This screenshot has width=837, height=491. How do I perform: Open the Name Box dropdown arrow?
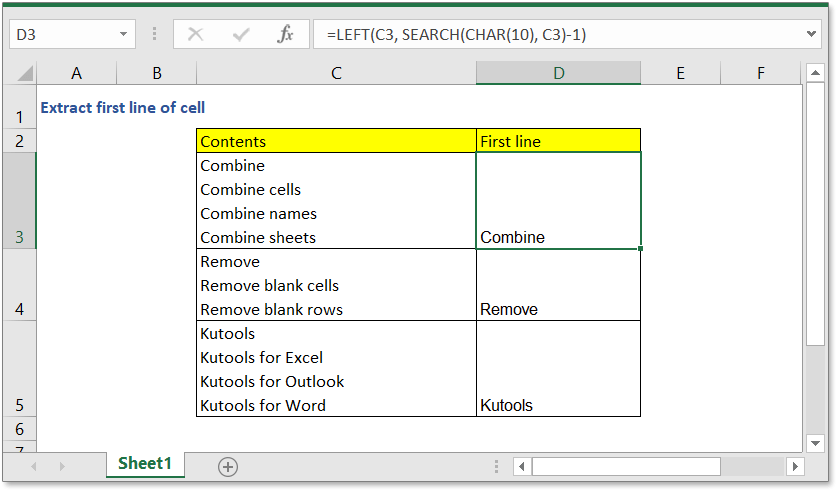(124, 34)
